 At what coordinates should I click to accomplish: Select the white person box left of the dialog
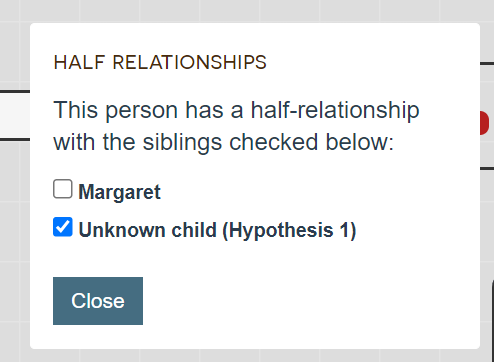click(x=15, y=115)
